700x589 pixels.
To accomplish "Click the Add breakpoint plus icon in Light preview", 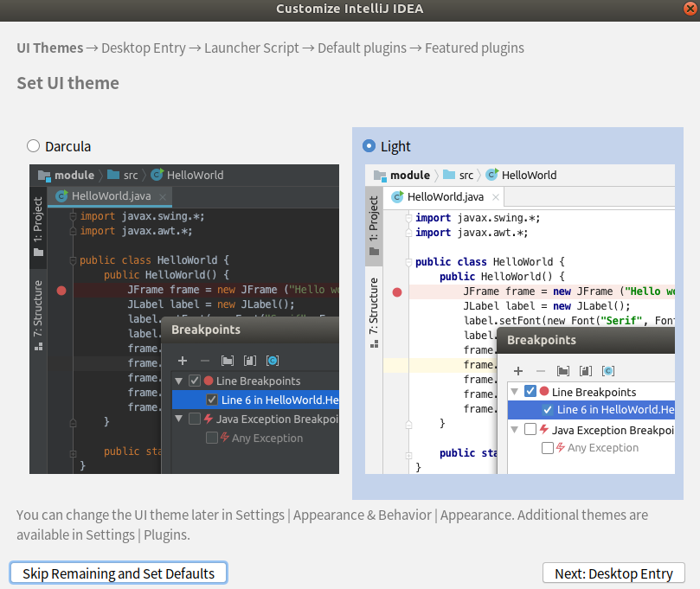I will 518,371.
